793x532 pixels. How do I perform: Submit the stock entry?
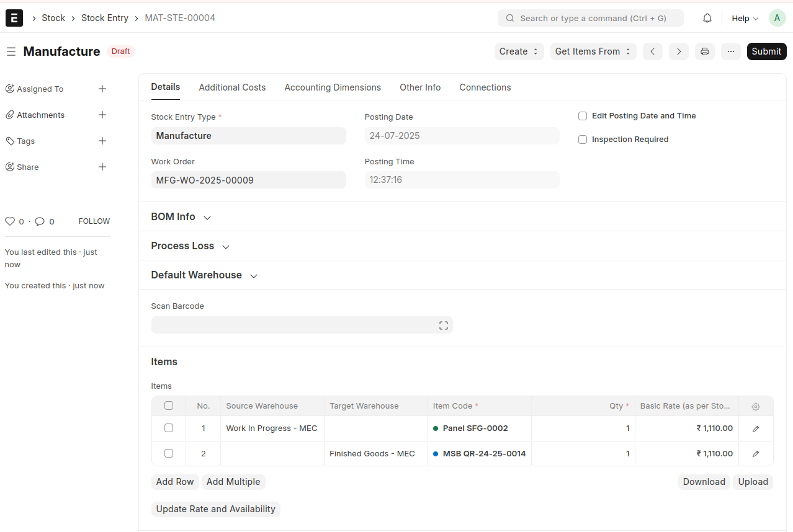[766, 51]
